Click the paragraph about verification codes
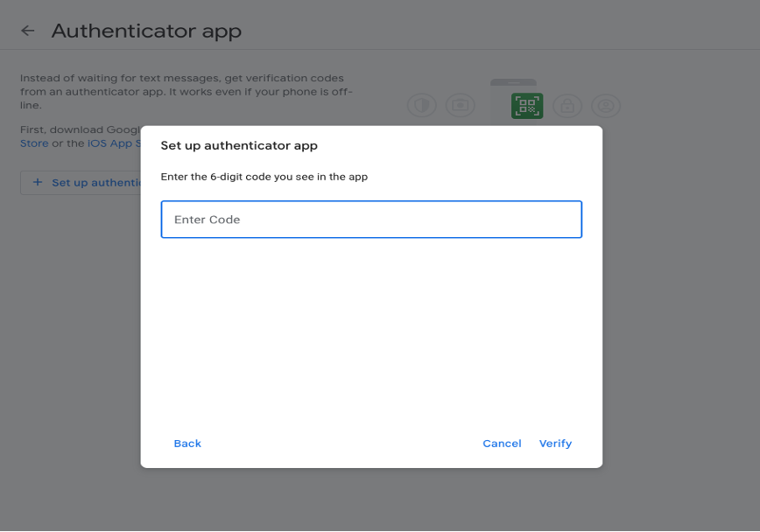 click(x=186, y=91)
